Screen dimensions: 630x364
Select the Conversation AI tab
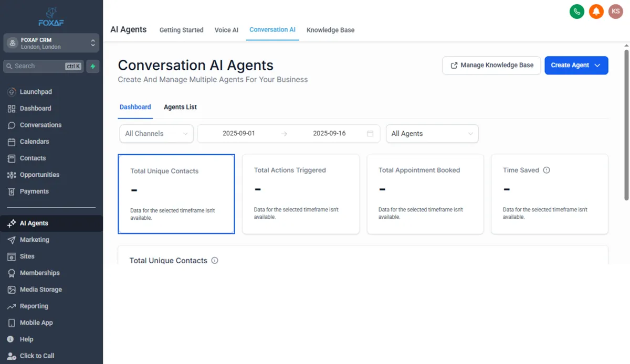click(272, 30)
